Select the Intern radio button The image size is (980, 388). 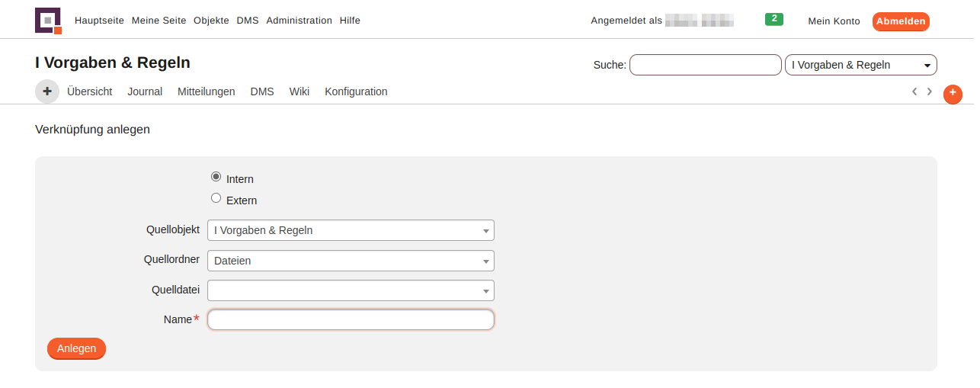[216, 177]
